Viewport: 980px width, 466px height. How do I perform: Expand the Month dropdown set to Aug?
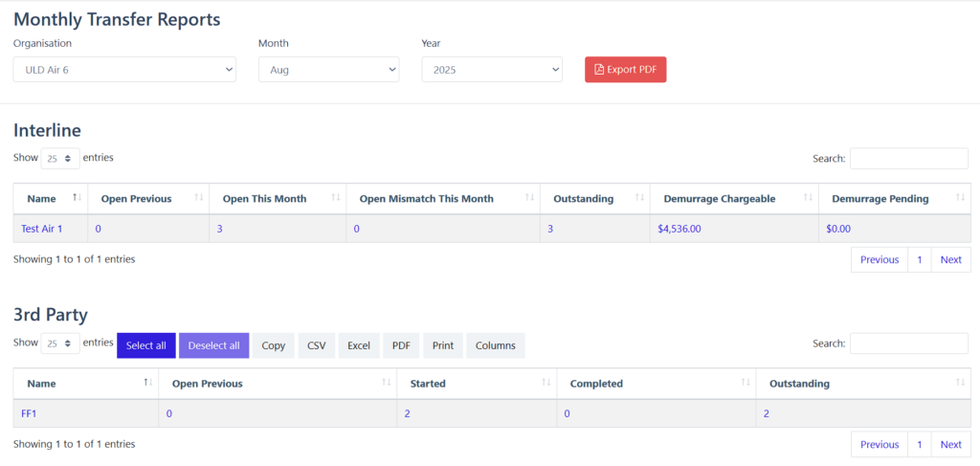328,70
